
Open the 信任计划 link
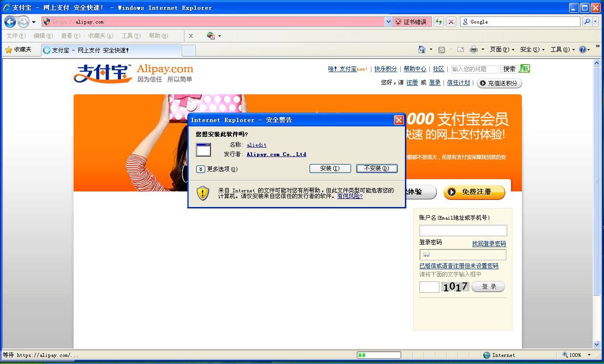[458, 83]
